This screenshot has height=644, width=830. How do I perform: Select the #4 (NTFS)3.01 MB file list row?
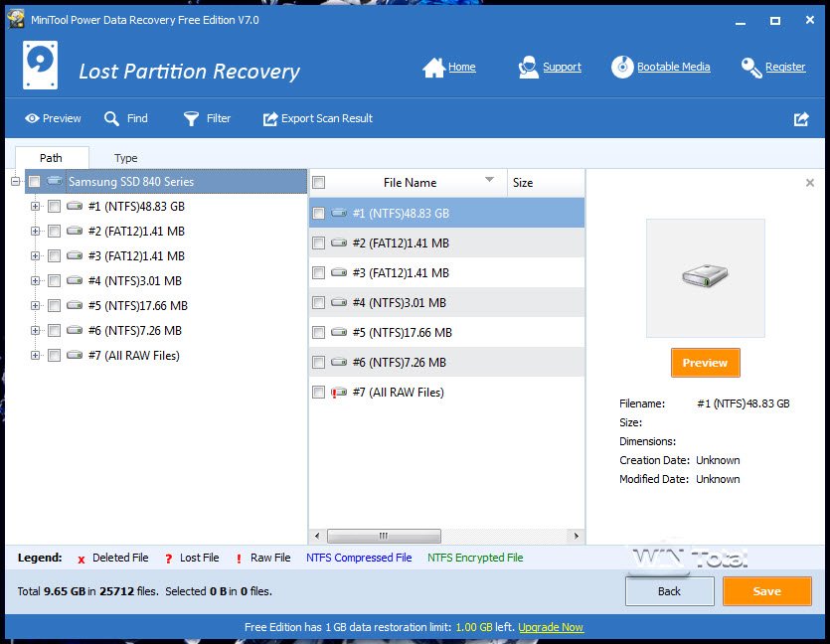pos(446,303)
